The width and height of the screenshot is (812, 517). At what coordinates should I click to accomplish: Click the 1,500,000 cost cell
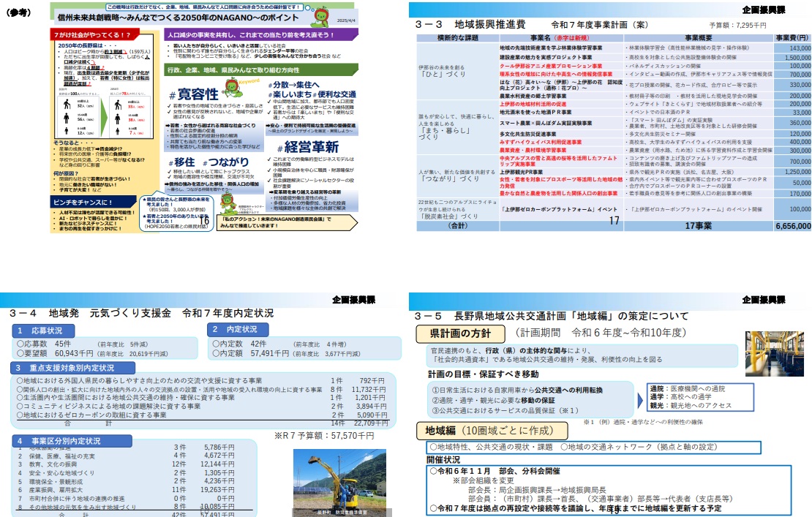[793, 58]
